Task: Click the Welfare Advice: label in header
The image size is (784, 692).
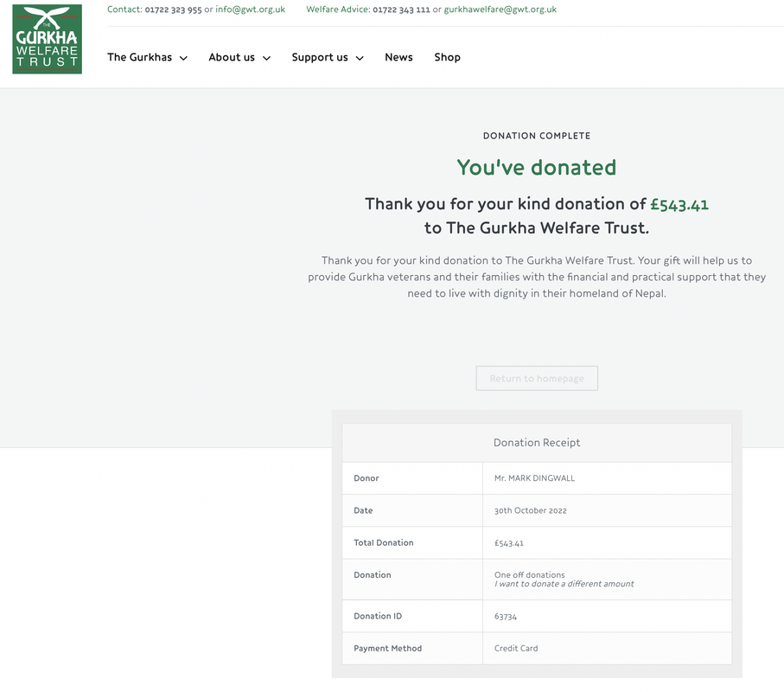Action: point(338,9)
